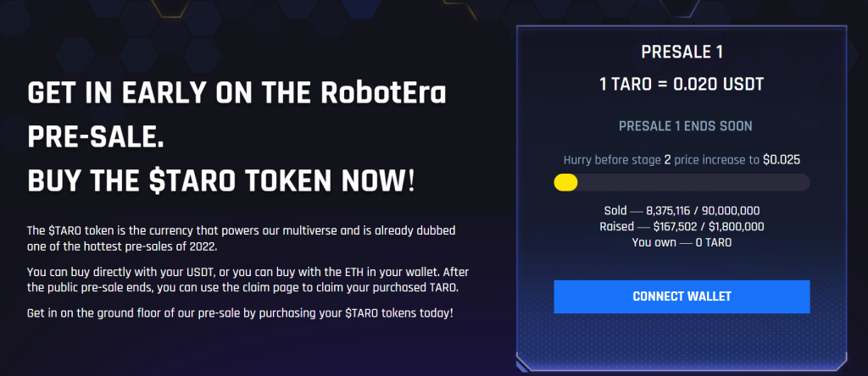Click the PRE-SALE. headline line

click(96, 138)
